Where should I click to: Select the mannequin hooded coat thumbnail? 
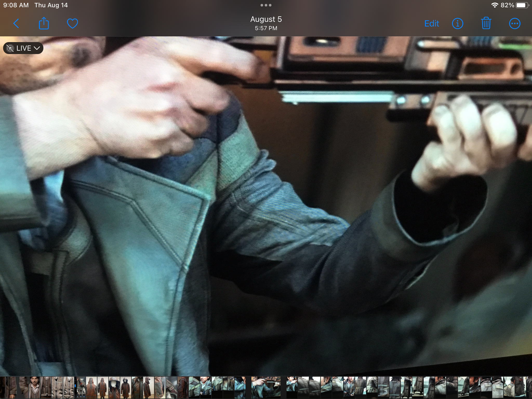click(114, 388)
